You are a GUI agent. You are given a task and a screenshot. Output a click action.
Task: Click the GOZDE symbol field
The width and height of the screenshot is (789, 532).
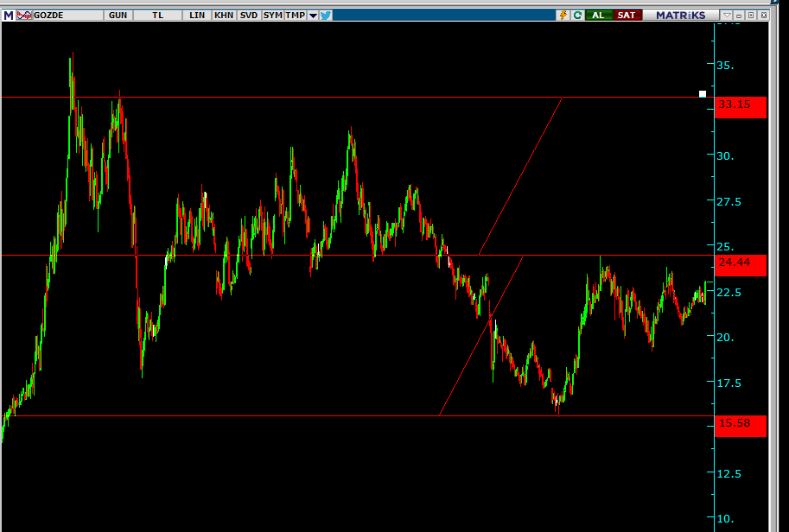[67, 15]
